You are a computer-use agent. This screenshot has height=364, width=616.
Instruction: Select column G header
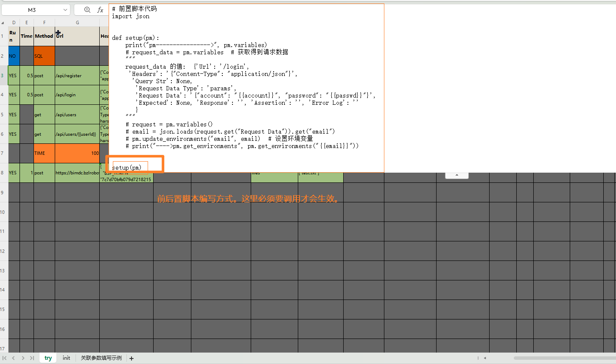point(77,22)
